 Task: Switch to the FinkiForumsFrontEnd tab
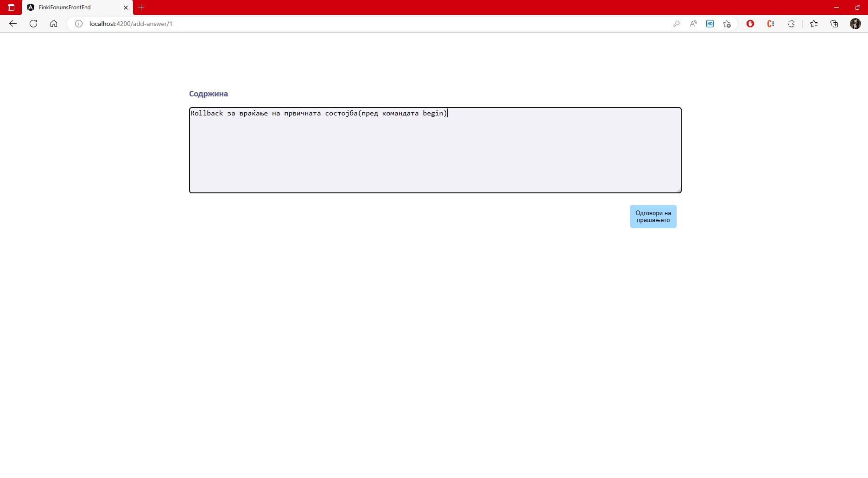(x=70, y=7)
